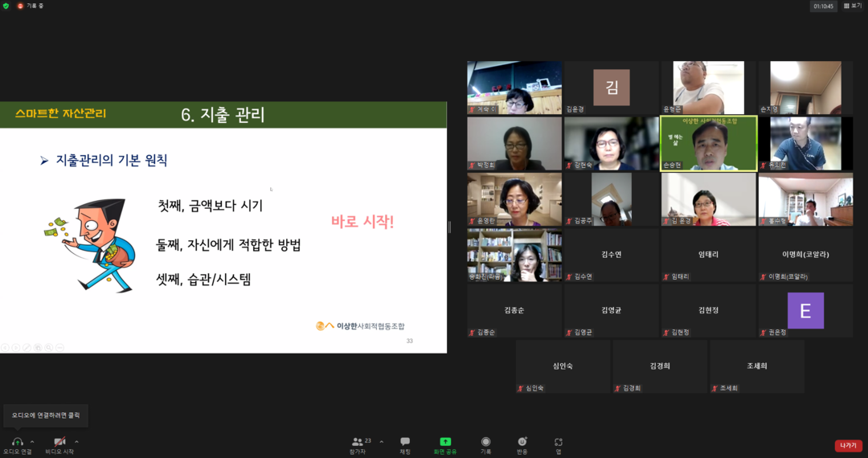Image resolution: width=868 pixels, height=458 pixels.
Task: Select the 김영균 participant tile
Action: 611,311
